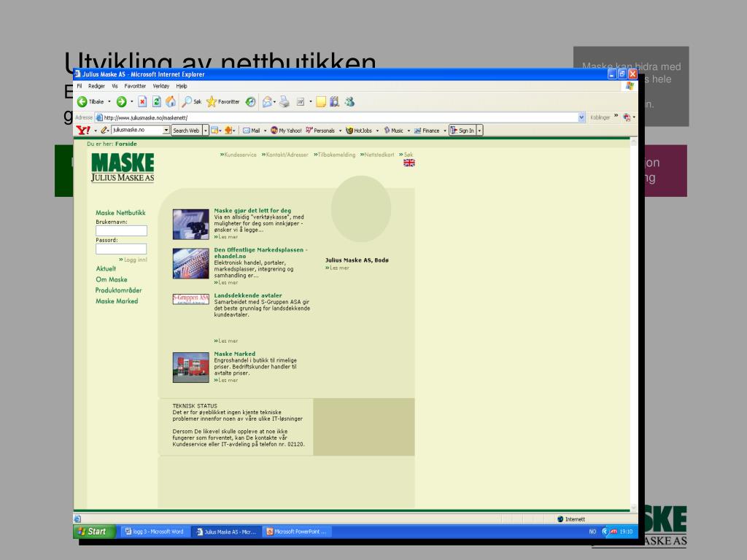Open the Home page icon
The width and height of the screenshot is (747, 560).
click(x=171, y=102)
